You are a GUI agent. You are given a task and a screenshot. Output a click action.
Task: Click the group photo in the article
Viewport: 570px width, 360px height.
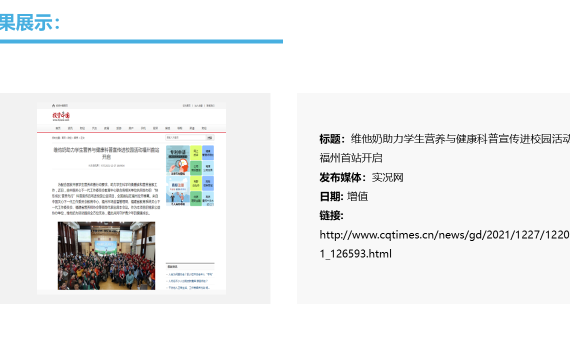107,256
